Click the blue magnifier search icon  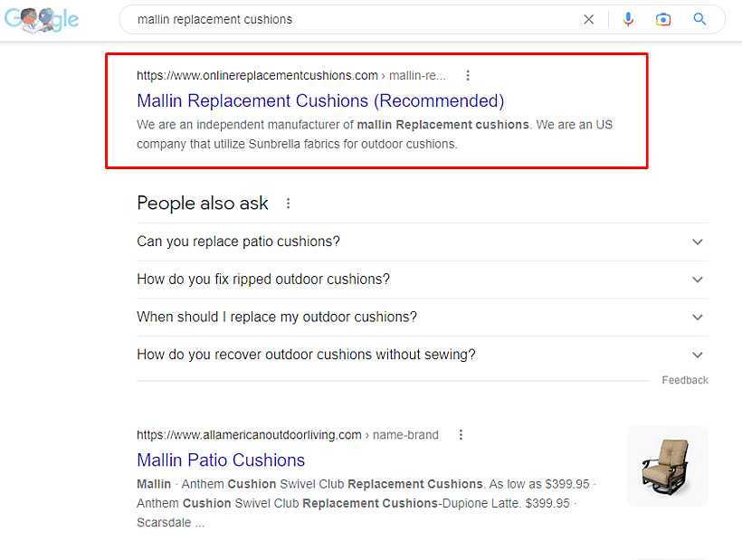click(x=699, y=19)
